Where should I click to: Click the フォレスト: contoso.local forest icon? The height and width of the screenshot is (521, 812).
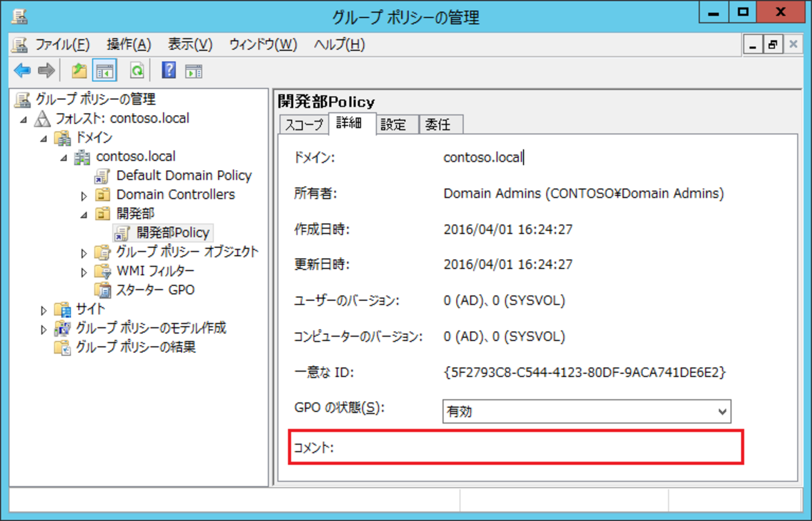click(x=43, y=118)
